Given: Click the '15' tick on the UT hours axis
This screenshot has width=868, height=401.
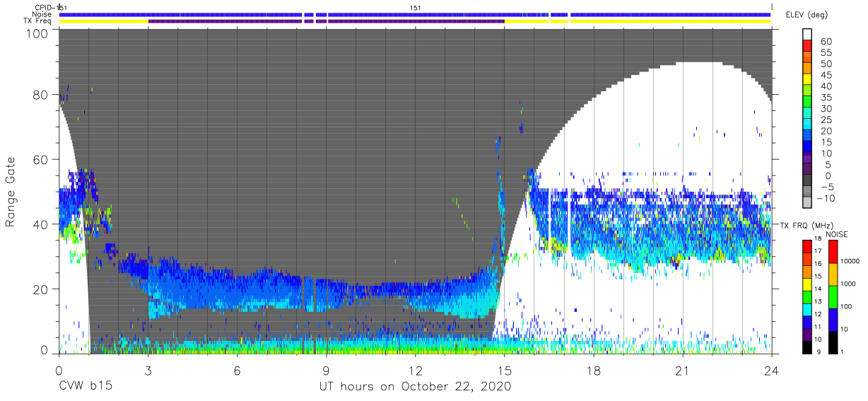Looking at the screenshot, I should pyautogui.click(x=505, y=371).
